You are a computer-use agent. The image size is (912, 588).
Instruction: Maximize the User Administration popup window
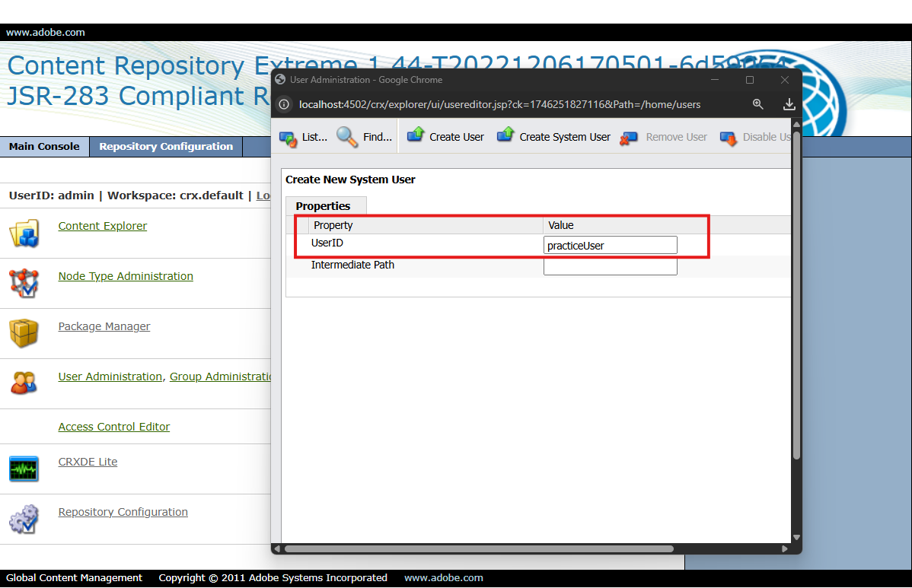(750, 80)
